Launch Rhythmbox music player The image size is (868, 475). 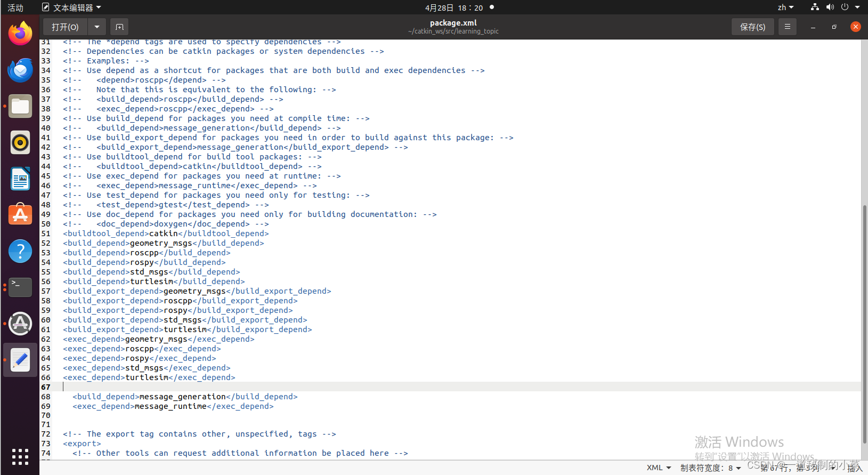pos(20,142)
